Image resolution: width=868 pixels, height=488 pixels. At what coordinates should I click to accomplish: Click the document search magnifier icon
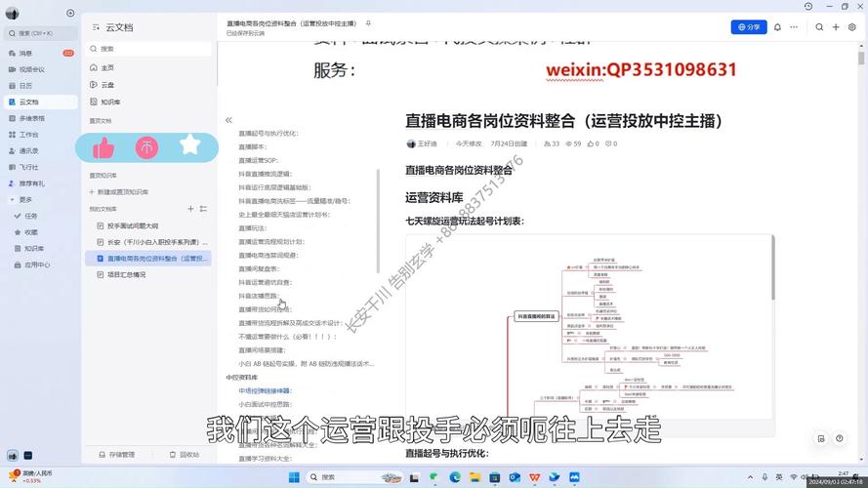tap(818, 27)
